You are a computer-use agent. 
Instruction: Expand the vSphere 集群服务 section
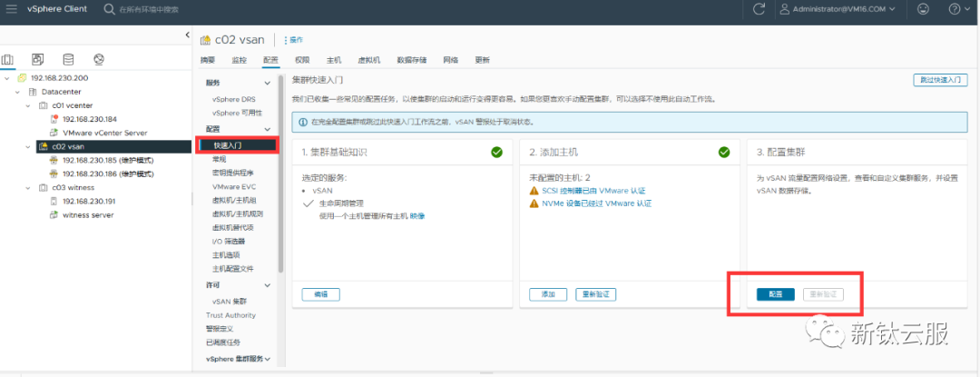(268, 359)
